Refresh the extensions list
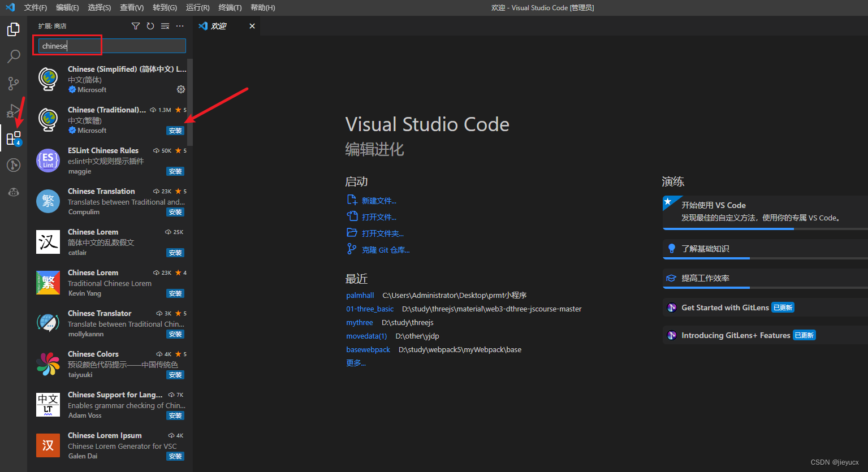Viewport: 868px width, 472px height. 150,26
